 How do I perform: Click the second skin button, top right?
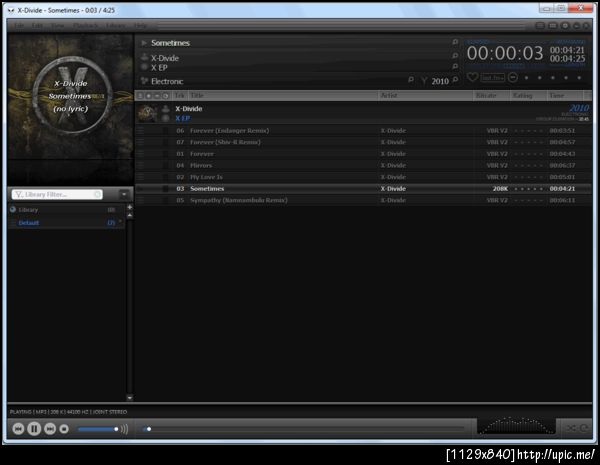point(553,26)
